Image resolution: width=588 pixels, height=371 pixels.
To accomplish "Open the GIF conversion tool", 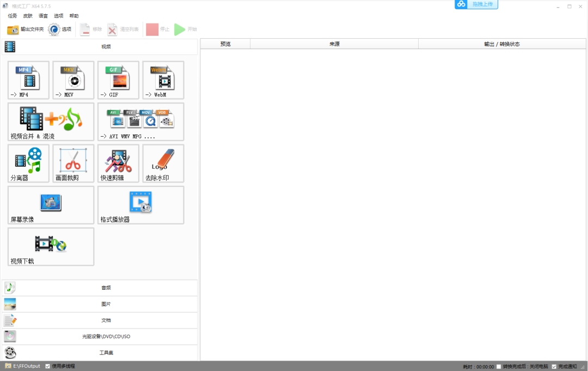I will click(x=118, y=80).
